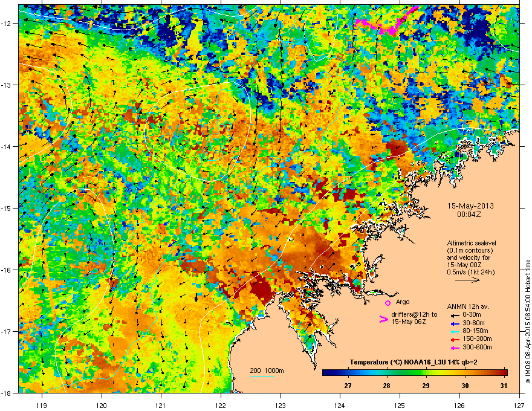
Task: Click the longitude axis label 127
Action: click(519, 405)
